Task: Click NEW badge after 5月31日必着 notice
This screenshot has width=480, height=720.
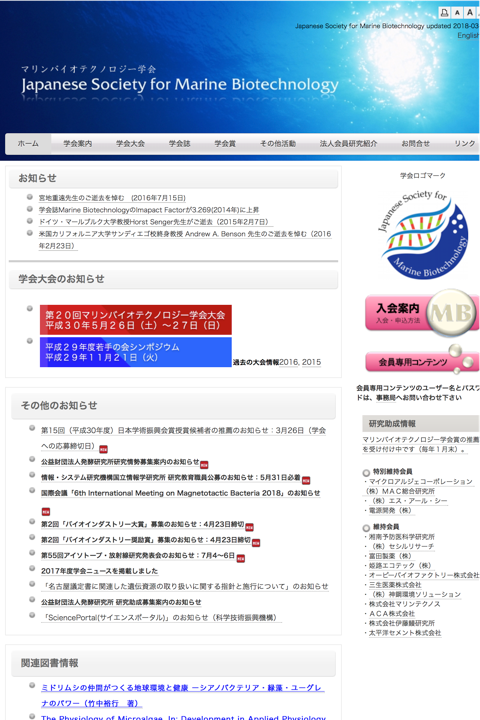Action: (x=306, y=480)
